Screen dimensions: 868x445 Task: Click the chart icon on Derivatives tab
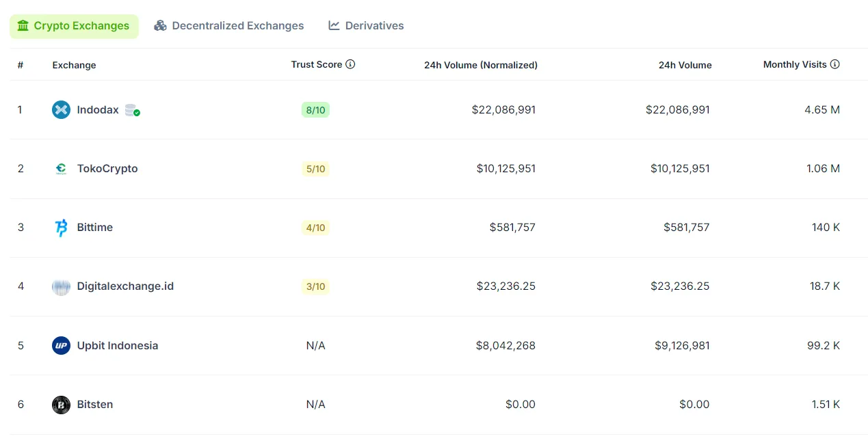click(x=334, y=26)
